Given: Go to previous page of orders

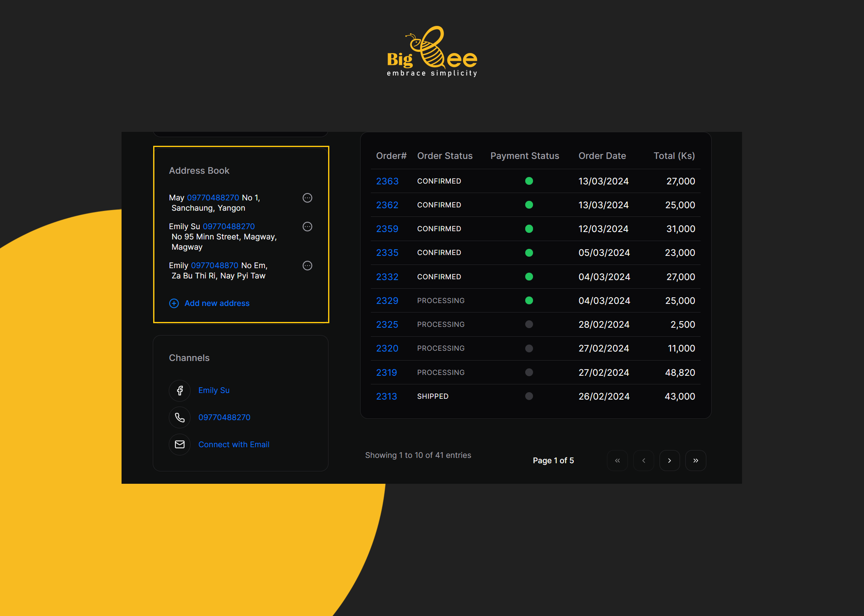Looking at the screenshot, I should click(643, 461).
